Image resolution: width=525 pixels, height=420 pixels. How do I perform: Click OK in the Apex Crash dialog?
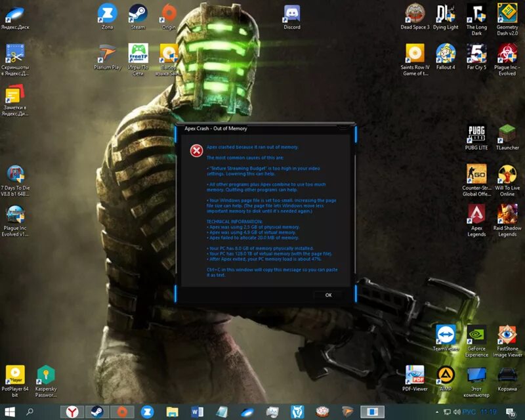click(328, 295)
